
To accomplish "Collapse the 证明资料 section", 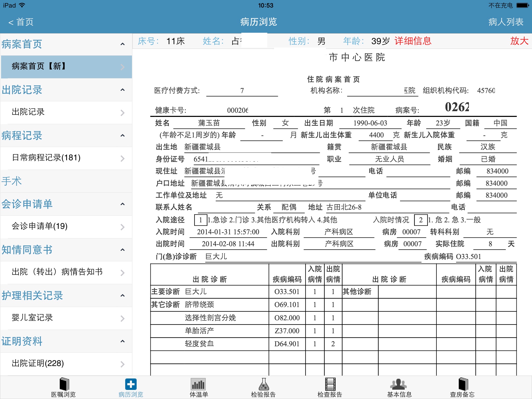I will 123,341.
